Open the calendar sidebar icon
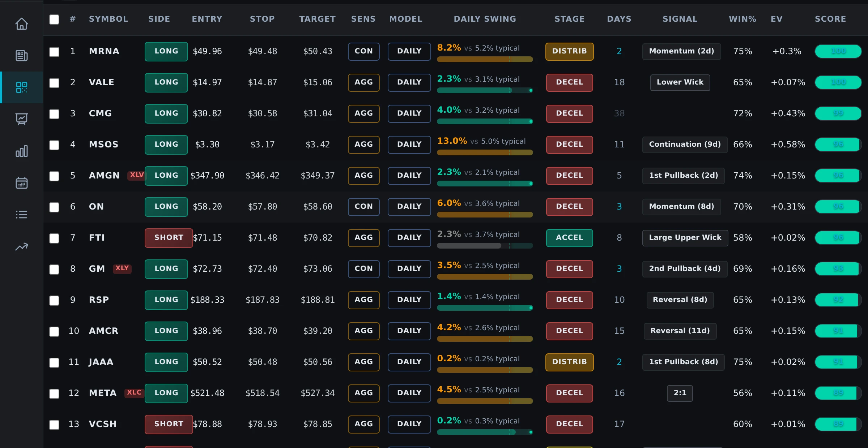Viewport: 868px width, 448px height. (x=22, y=183)
